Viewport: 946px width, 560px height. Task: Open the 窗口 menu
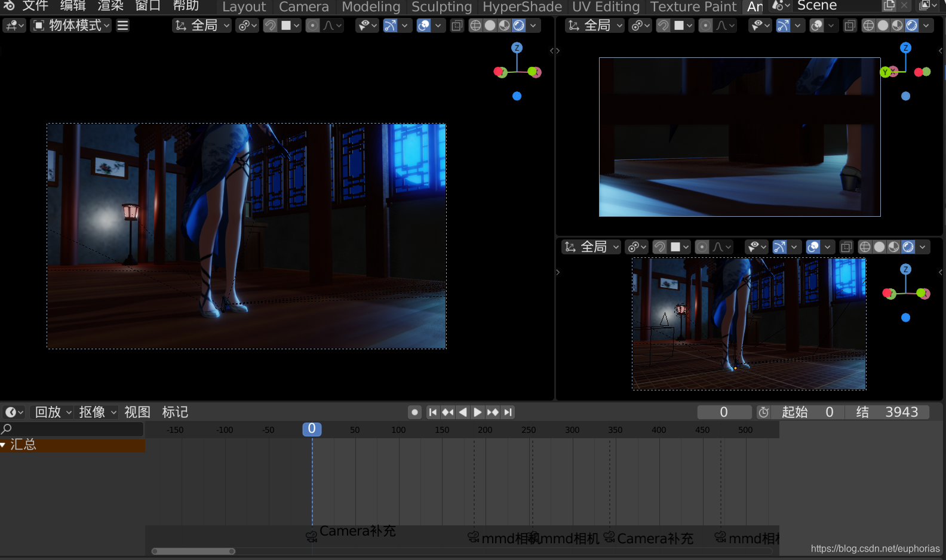148,6
